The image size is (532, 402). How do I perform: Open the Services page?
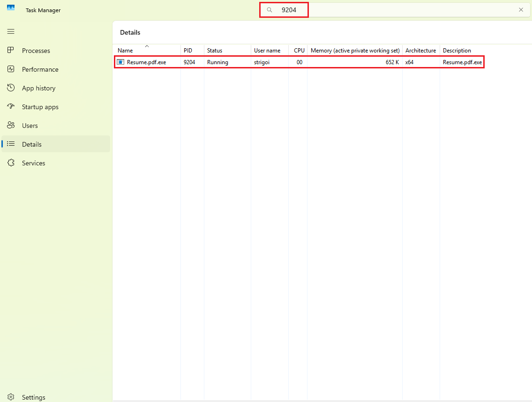(34, 163)
